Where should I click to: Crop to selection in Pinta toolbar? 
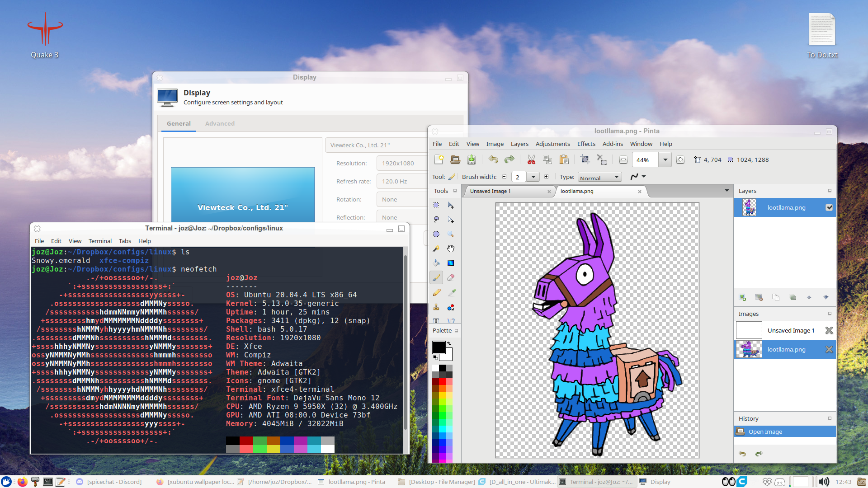[x=585, y=160]
